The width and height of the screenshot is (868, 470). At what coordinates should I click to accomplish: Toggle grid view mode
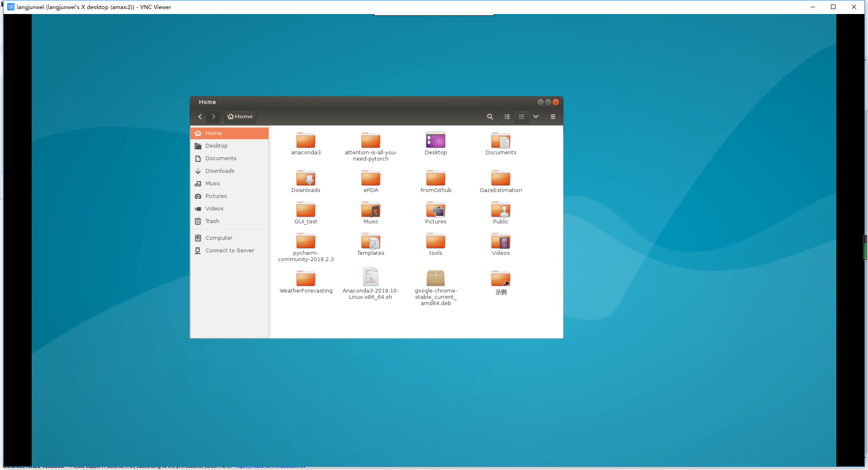click(521, 117)
